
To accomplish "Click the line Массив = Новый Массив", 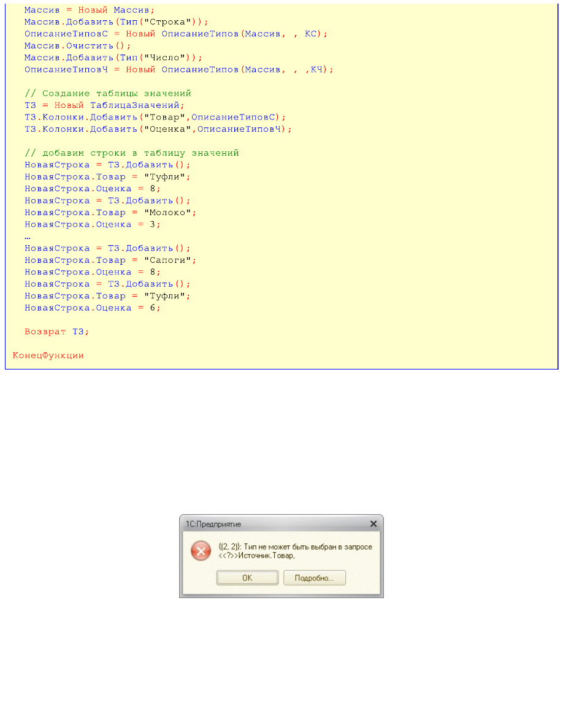I will tap(90, 10).
